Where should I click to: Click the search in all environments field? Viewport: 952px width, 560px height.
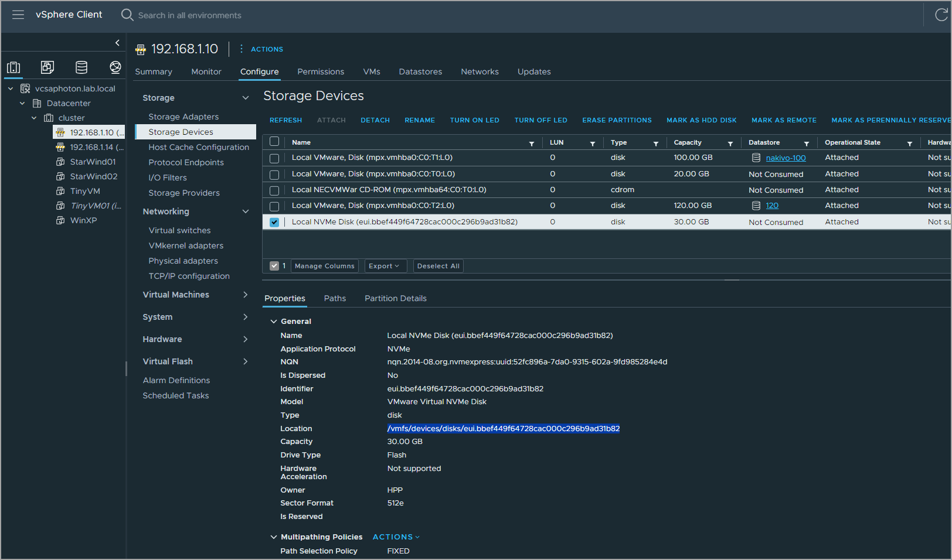189,15
